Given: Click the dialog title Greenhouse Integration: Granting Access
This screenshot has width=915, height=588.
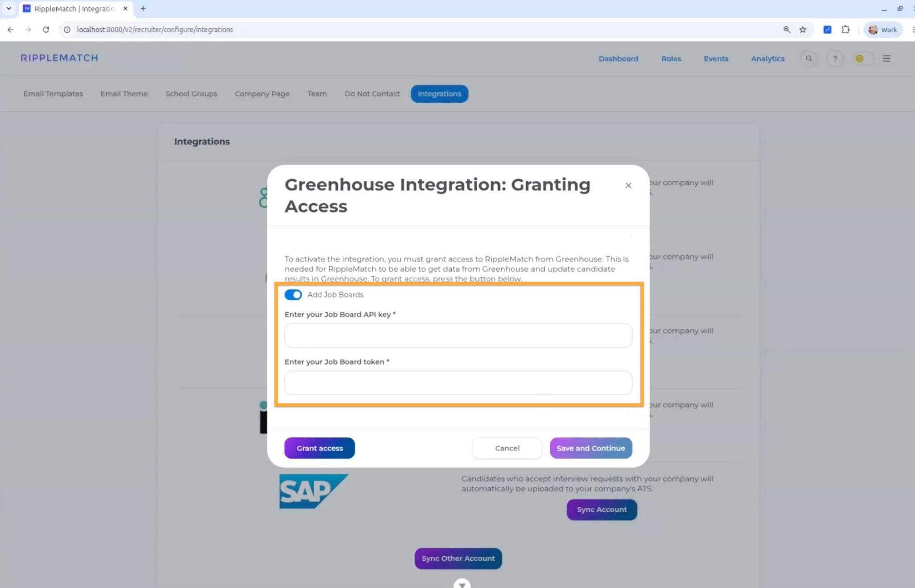Looking at the screenshot, I should click(437, 195).
